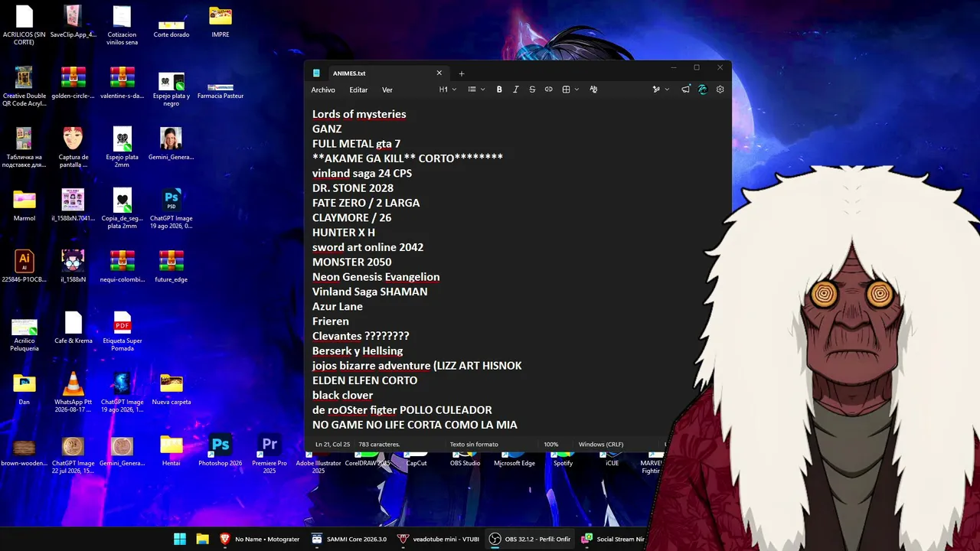Click the line 'HUNTER X H'

click(344, 233)
